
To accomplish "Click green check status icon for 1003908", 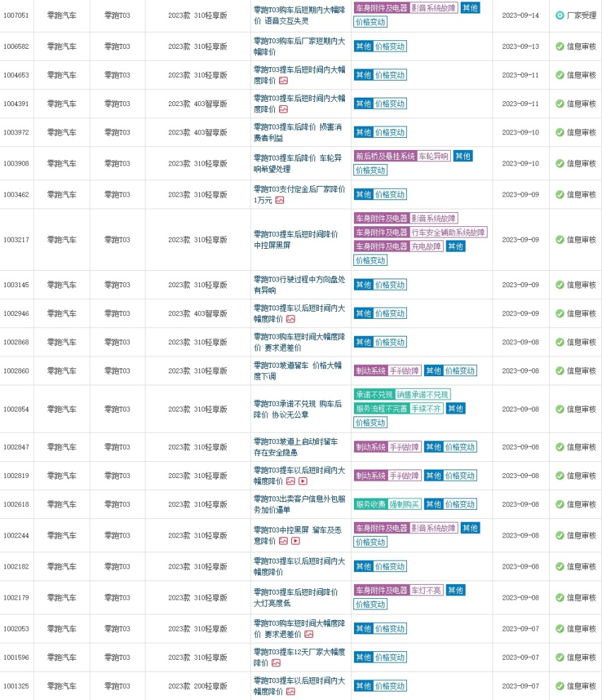I will tap(560, 163).
